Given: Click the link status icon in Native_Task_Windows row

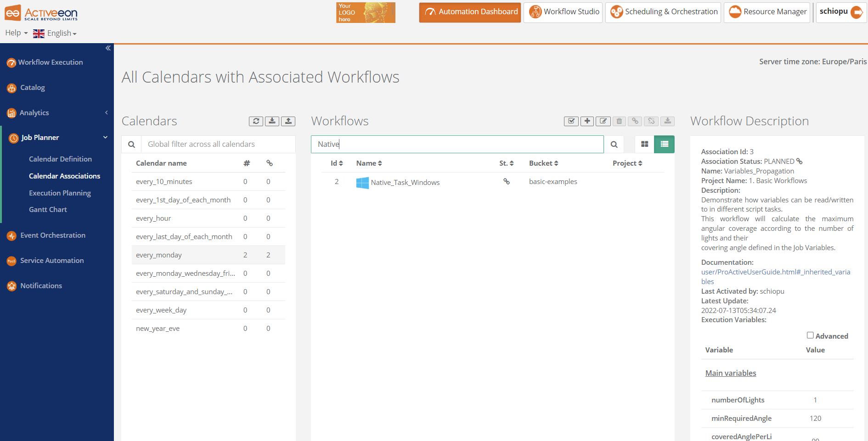Looking at the screenshot, I should 507,182.
